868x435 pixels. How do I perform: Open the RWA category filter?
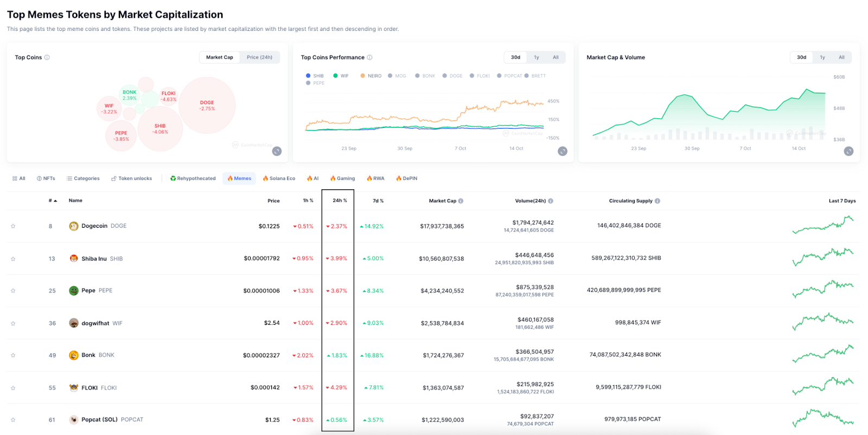[375, 178]
